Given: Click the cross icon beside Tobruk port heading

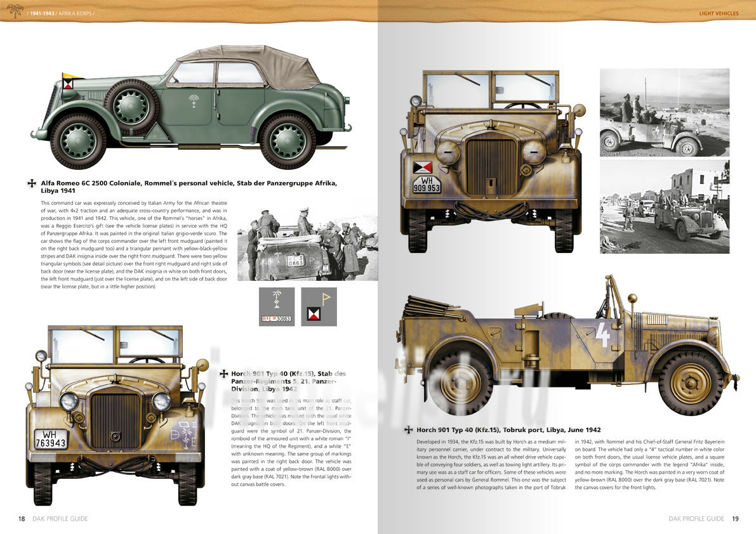Looking at the screenshot, I should click(x=408, y=429).
